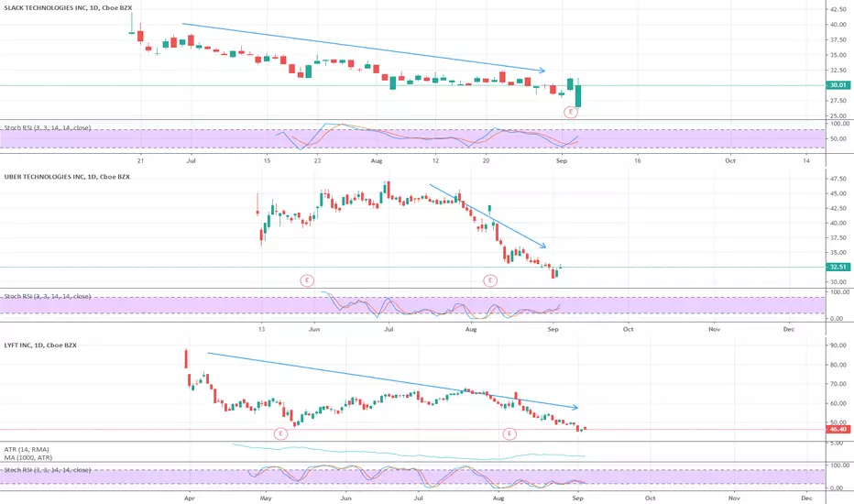Viewport: 854px width, 504px height.
Task: Click the 35.00 price level on Slack axis
Action: coord(838,55)
